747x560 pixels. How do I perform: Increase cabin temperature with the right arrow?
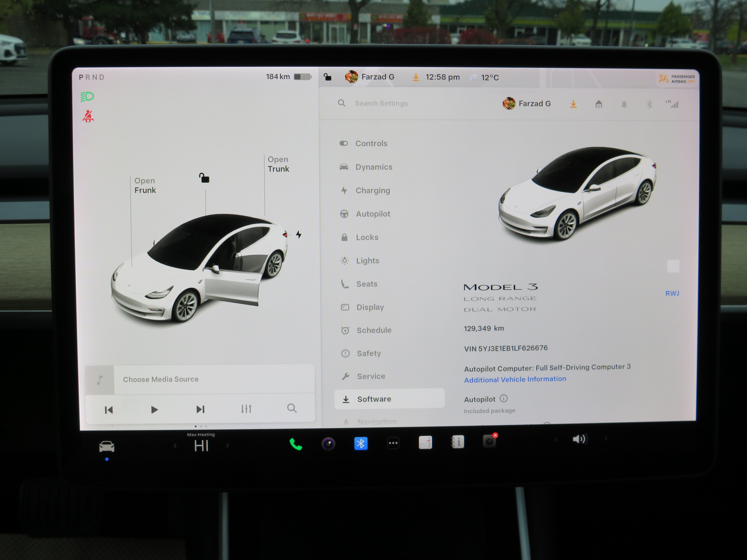[228, 446]
